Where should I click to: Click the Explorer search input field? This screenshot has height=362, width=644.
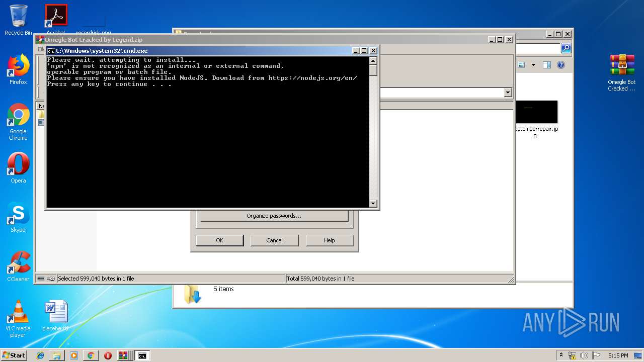click(538, 48)
